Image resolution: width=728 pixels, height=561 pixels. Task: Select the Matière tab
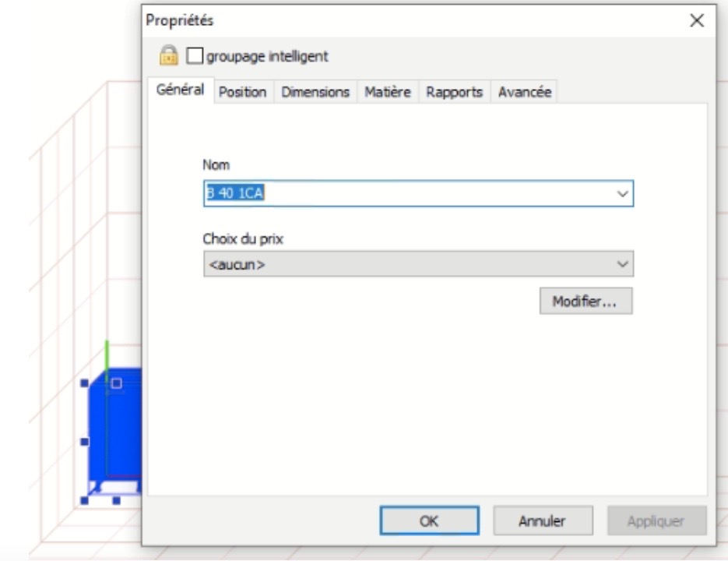pos(388,92)
